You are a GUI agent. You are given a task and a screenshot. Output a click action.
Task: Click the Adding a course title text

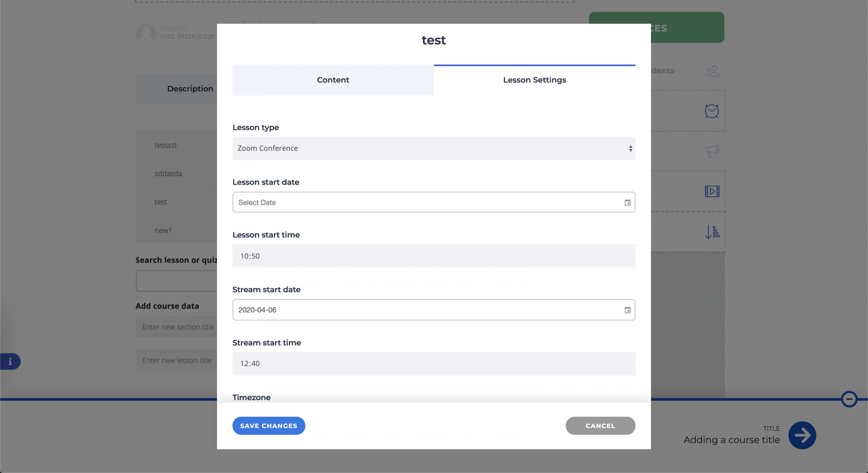click(732, 440)
